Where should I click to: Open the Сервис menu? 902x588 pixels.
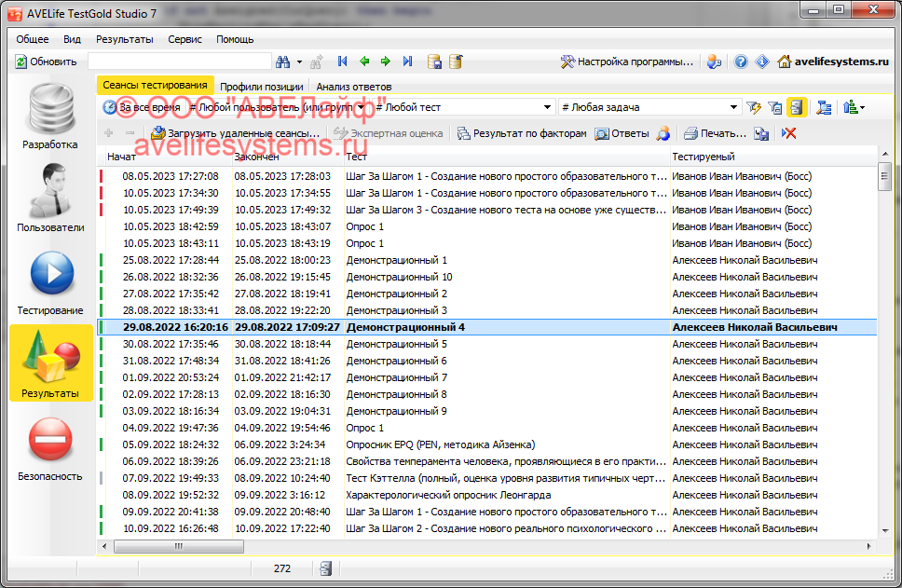coord(184,39)
